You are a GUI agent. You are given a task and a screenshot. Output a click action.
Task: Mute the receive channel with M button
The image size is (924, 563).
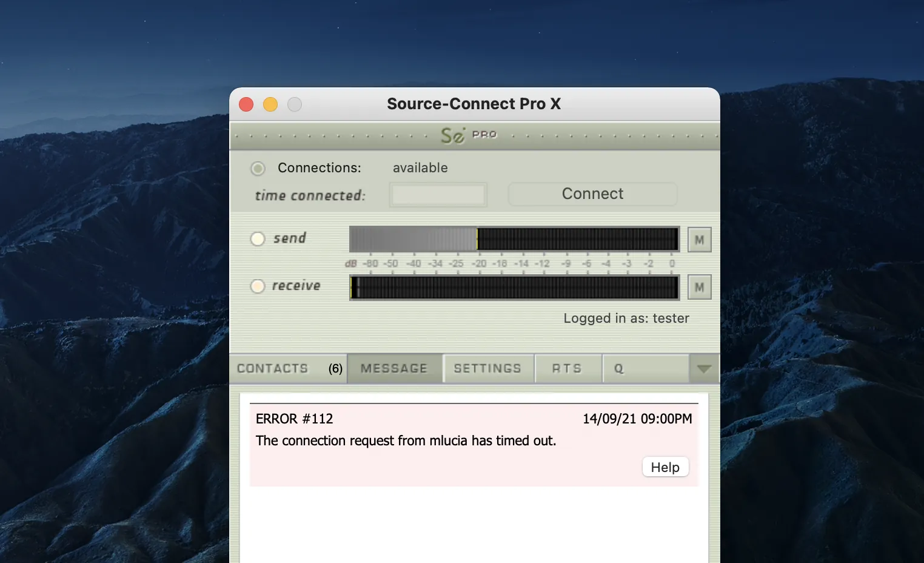[699, 287]
